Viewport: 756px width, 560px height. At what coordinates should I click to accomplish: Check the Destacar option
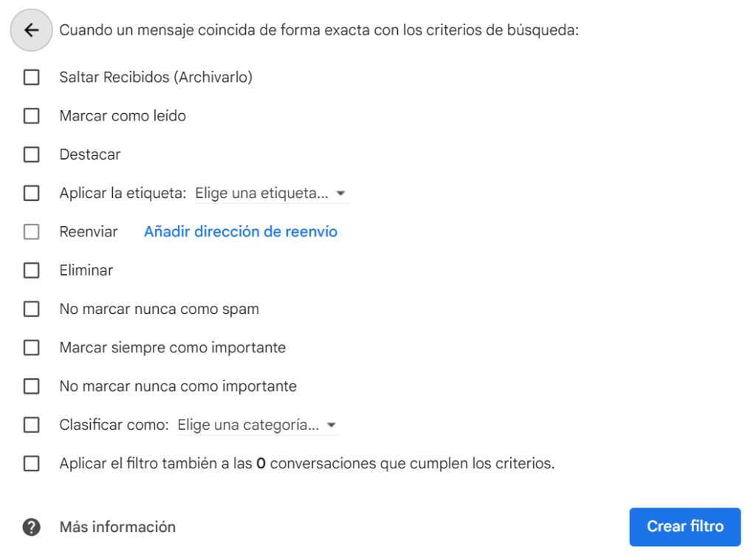(x=31, y=154)
